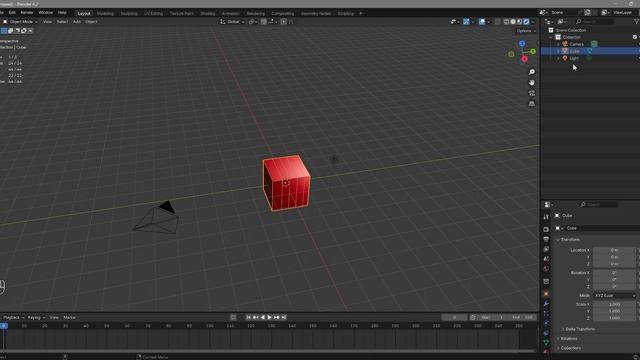Click the Scale X value field
The width and height of the screenshot is (640, 360).
tap(615, 304)
